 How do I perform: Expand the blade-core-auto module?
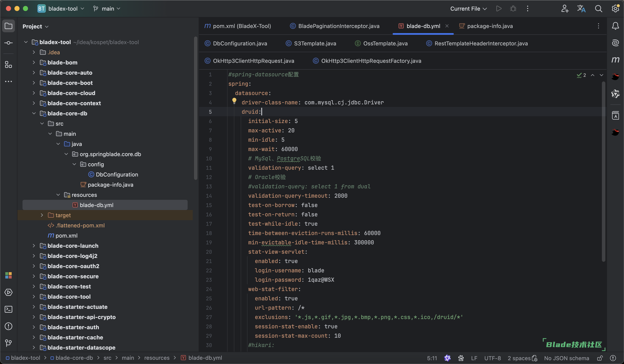[34, 73]
